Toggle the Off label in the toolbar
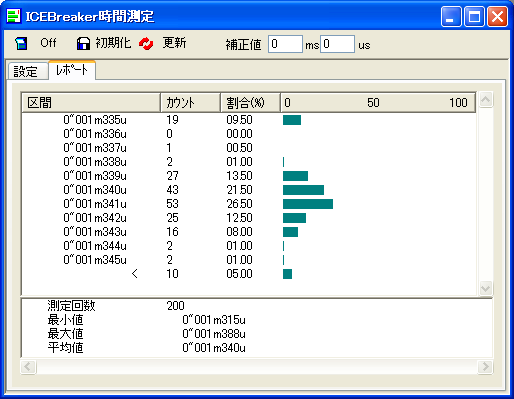This screenshot has height=399, width=514. [48, 43]
